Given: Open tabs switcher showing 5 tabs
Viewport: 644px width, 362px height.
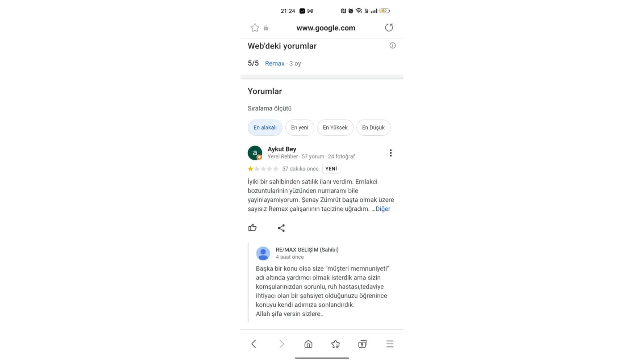Looking at the screenshot, I should (363, 344).
